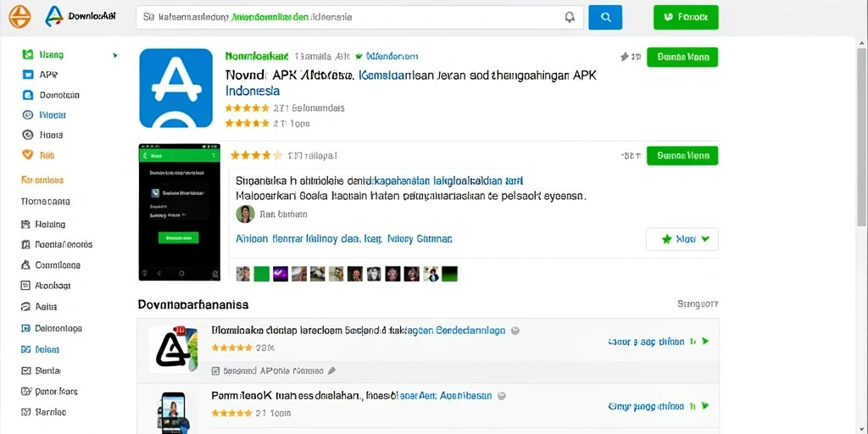Open the DownloadAll logo homepage
868x434 pixels.
[81, 17]
